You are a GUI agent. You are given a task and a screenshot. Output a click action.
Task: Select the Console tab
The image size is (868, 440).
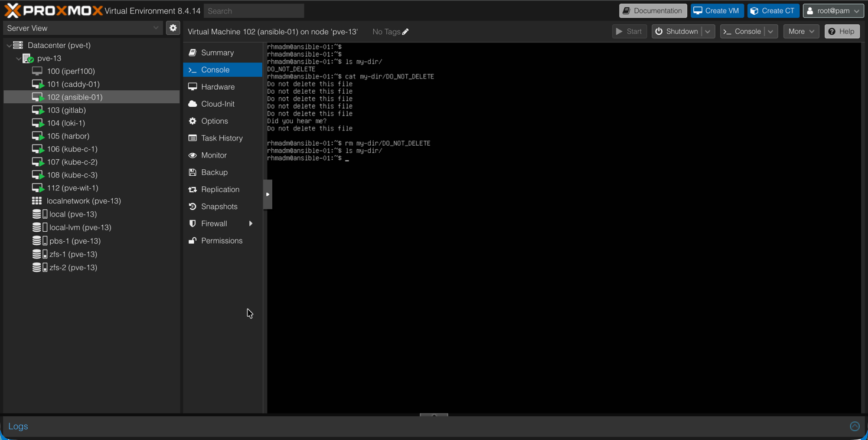click(223, 70)
